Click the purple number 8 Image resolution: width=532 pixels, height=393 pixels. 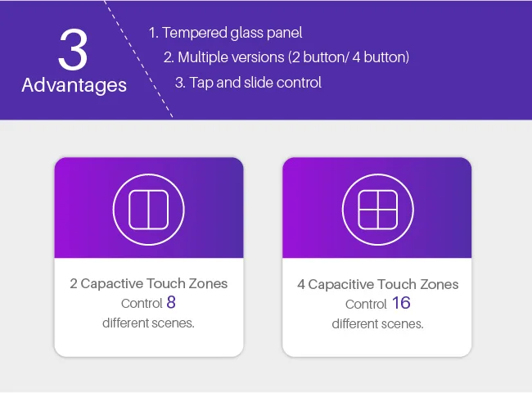171,302
